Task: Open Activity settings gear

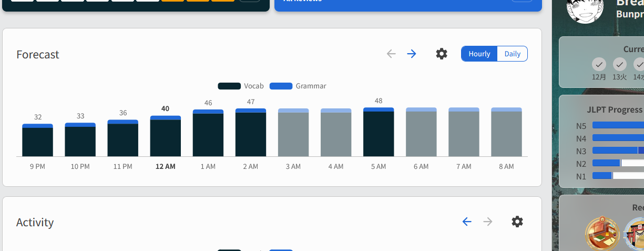Action: [517, 222]
